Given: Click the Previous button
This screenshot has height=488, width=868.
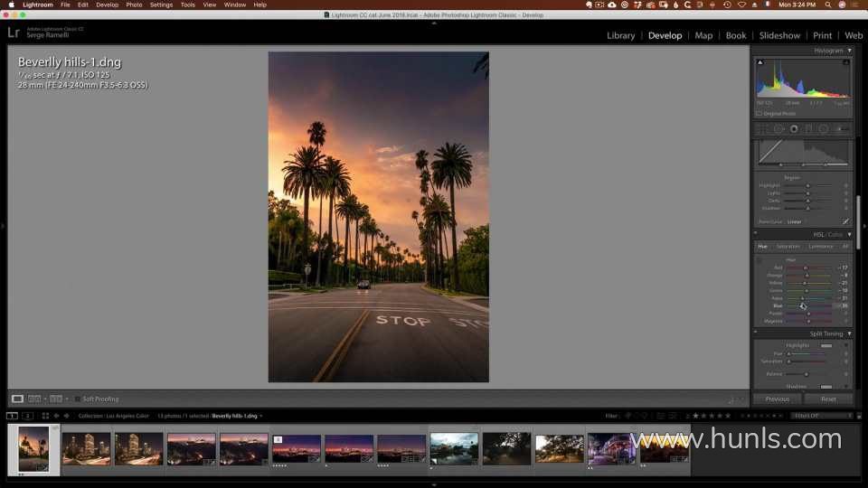Looking at the screenshot, I should pyautogui.click(x=778, y=399).
